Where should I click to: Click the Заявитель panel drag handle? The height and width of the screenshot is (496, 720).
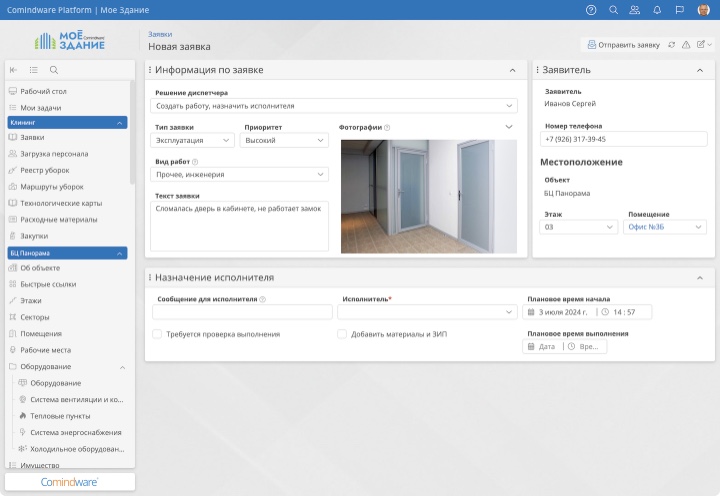pyautogui.click(x=537, y=70)
